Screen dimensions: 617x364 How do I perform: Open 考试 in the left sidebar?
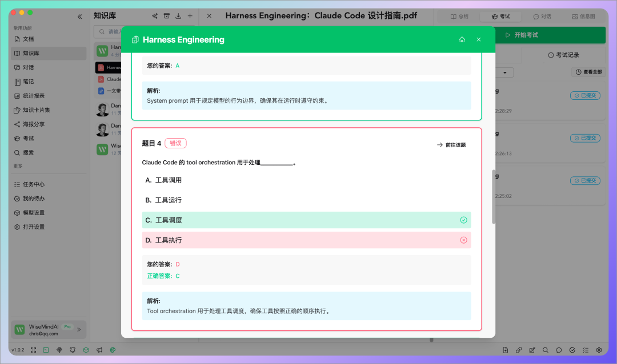[x=49, y=138]
